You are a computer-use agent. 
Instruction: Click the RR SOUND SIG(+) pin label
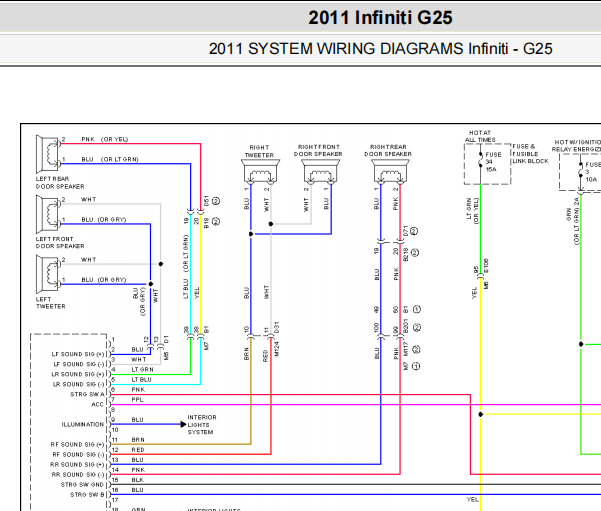[79, 464]
